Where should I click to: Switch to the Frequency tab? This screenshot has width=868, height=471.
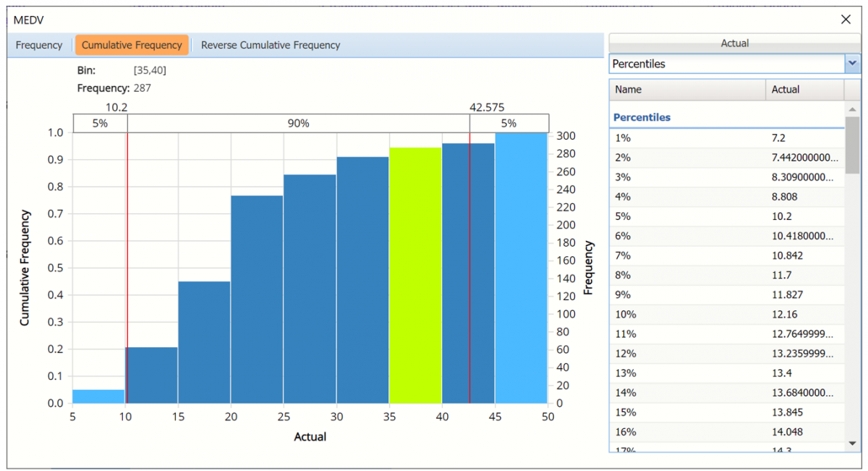pos(39,45)
